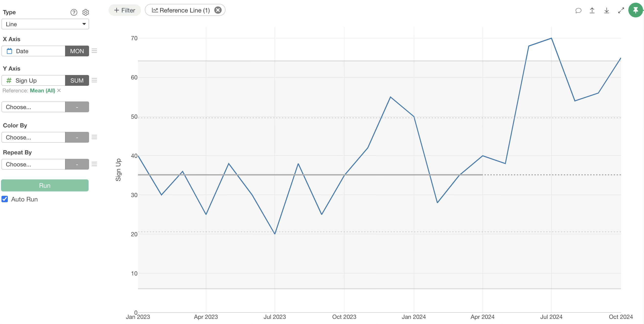Screen dimensions: 644x324
Task: Click the Add Filter button
Action: point(125,10)
